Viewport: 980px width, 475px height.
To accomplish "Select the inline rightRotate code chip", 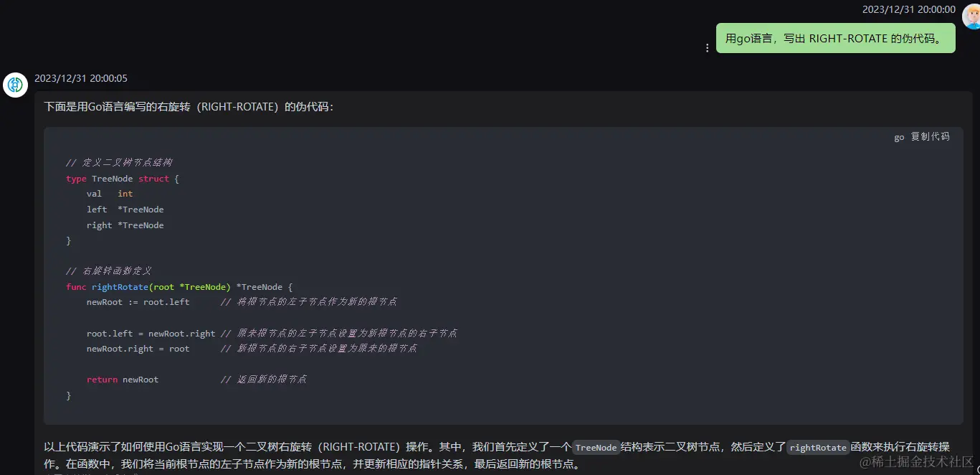I will pyautogui.click(x=818, y=447).
